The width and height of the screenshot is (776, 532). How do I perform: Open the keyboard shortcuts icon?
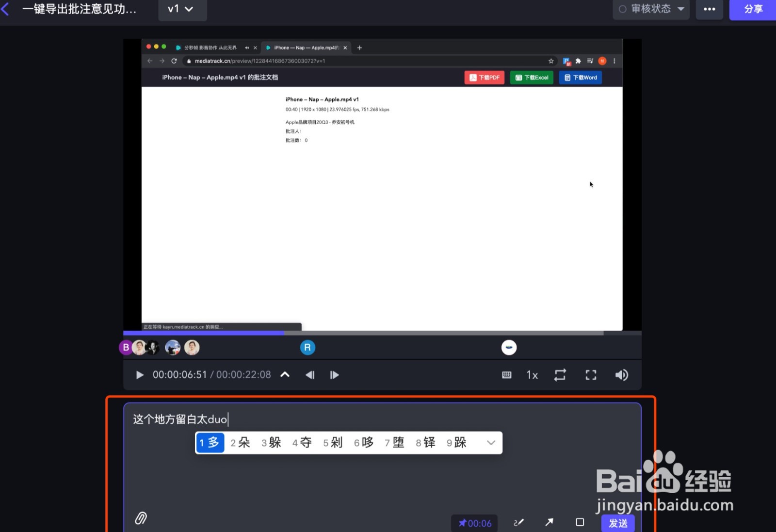507,375
